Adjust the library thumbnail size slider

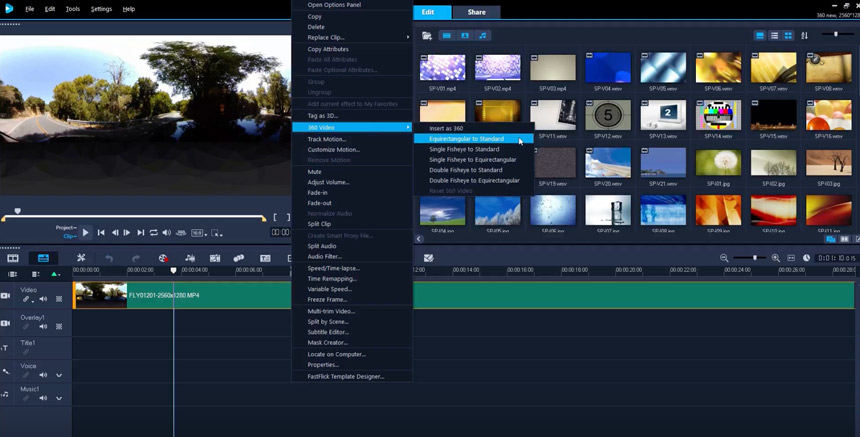coord(836,35)
